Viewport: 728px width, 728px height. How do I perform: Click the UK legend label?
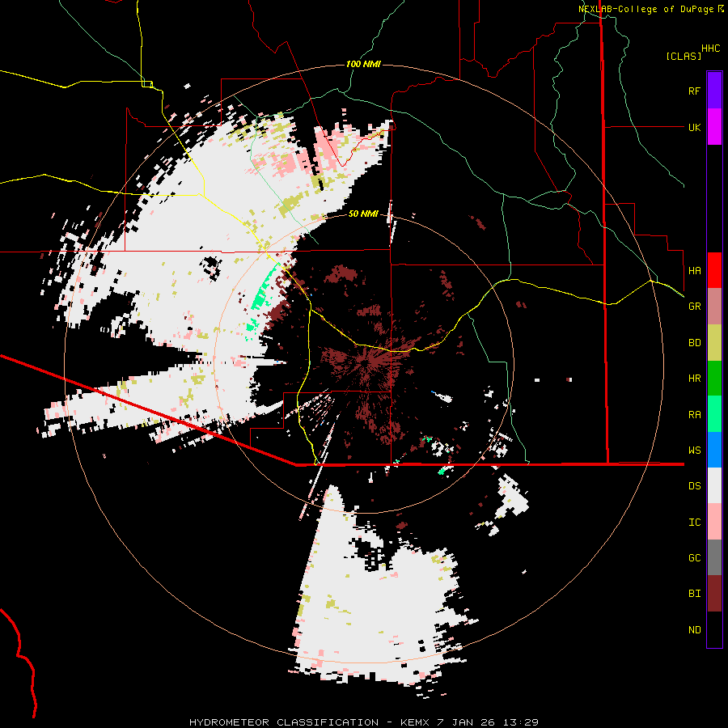coord(694,127)
